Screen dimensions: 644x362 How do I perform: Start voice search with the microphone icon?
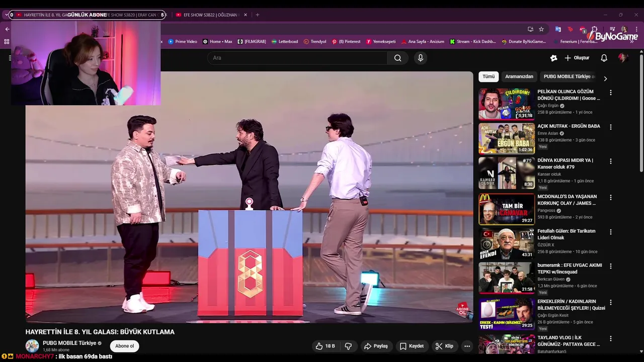click(x=421, y=58)
